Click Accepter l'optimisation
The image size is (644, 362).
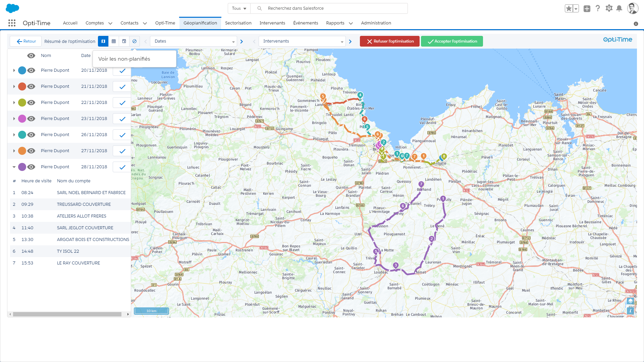[452, 41]
